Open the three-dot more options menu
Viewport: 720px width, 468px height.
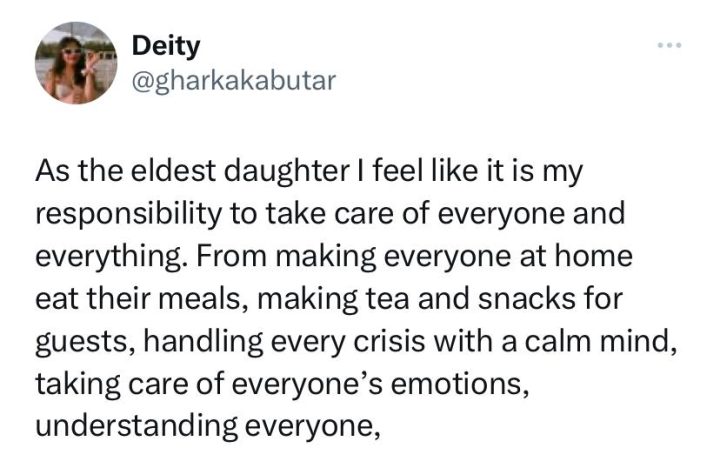pos(669,45)
